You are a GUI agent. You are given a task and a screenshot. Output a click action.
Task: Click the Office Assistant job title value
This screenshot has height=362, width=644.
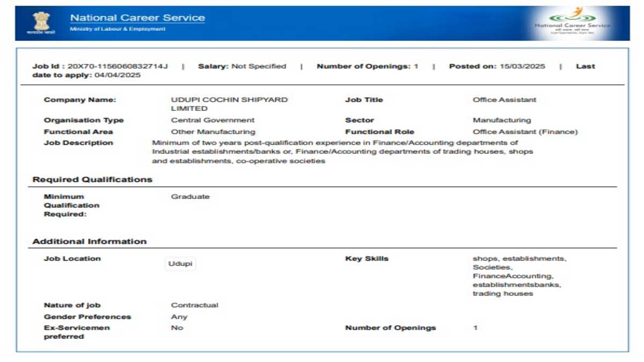click(504, 100)
